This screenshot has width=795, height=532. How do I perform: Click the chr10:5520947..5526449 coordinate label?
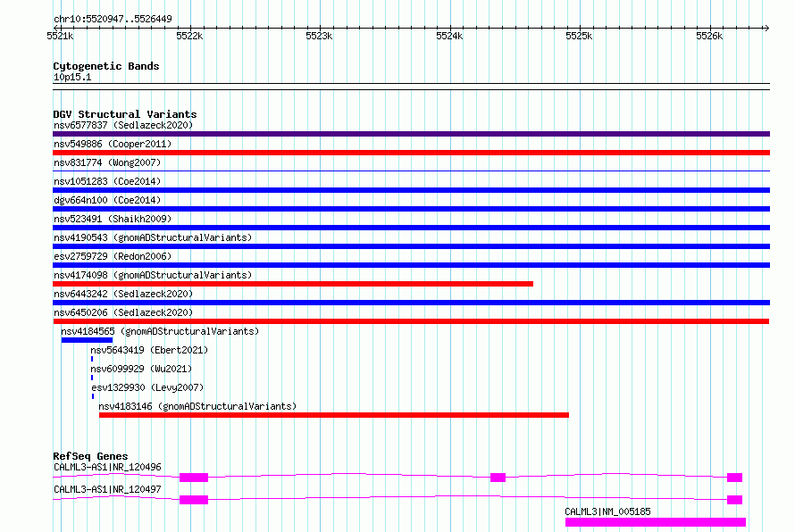[113, 20]
